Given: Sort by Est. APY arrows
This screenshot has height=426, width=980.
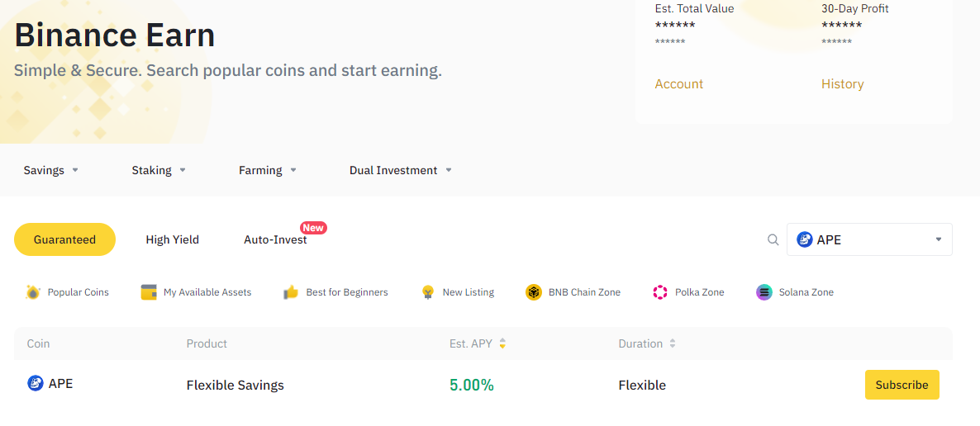Looking at the screenshot, I should [502, 343].
